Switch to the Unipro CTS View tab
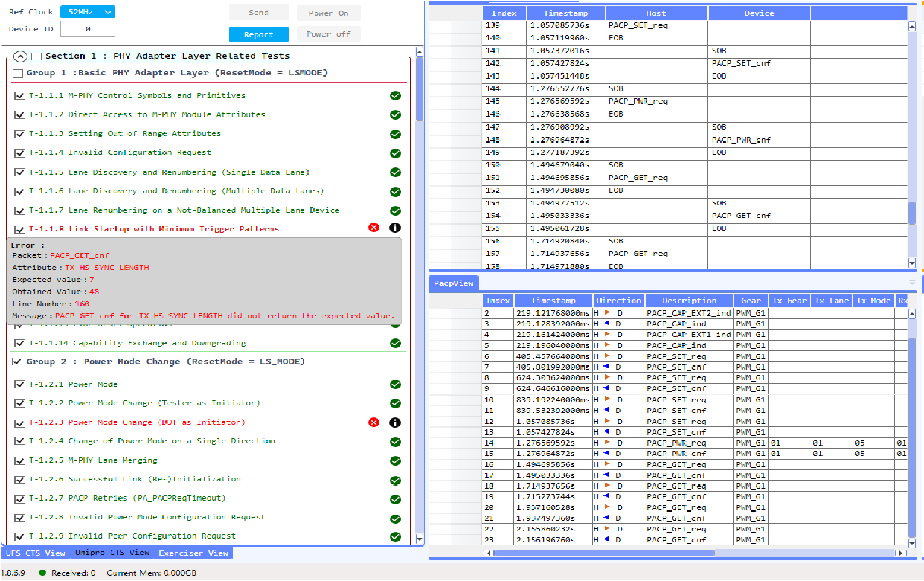 (x=112, y=553)
